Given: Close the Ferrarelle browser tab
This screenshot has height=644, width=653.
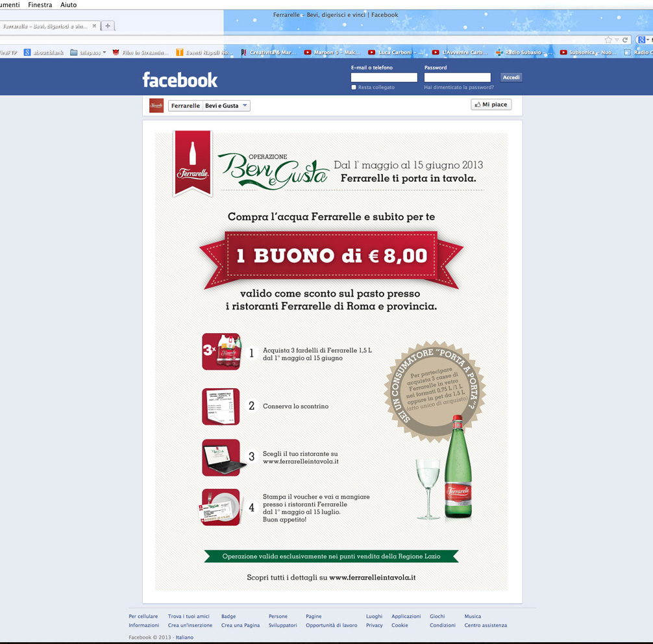Looking at the screenshot, I should [94, 26].
